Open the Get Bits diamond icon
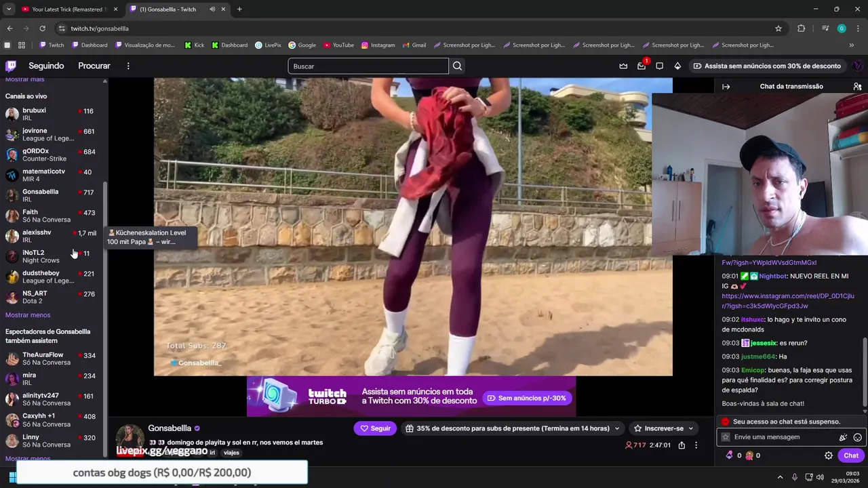This screenshot has height=488, width=868. click(x=677, y=66)
